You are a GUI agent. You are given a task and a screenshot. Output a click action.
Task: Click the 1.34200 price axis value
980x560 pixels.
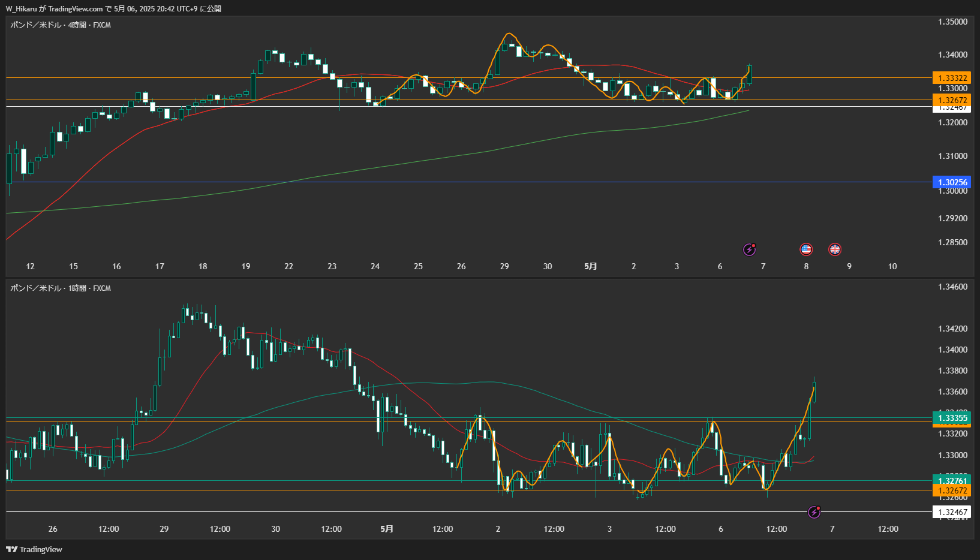[952, 329]
